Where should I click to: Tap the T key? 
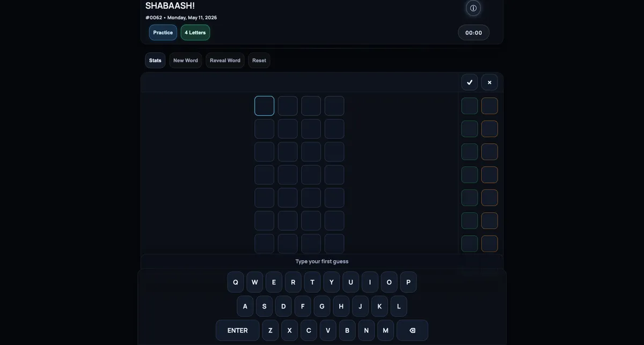312,282
